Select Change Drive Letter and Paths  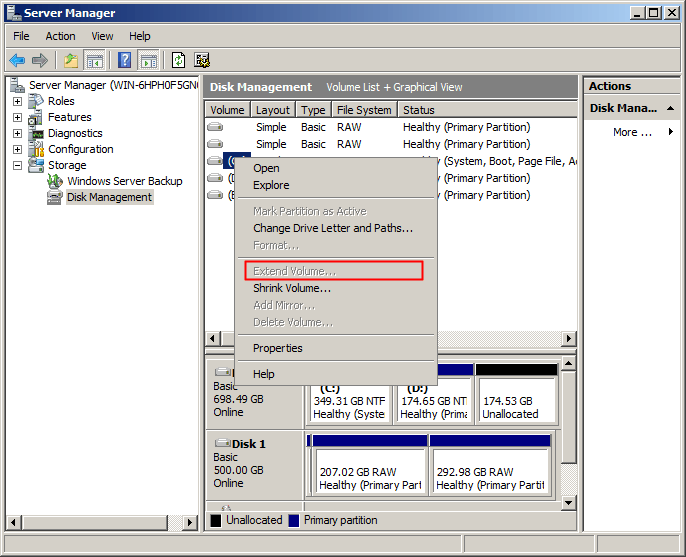coord(336,228)
